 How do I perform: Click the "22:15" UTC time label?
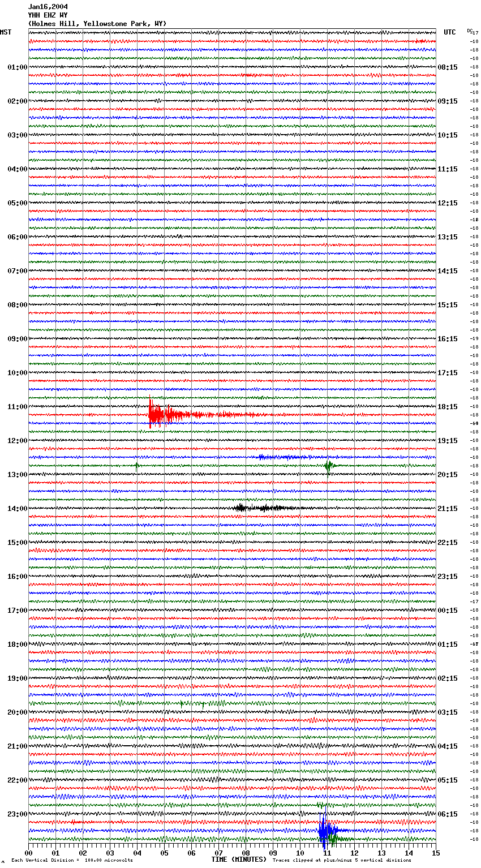click(448, 543)
